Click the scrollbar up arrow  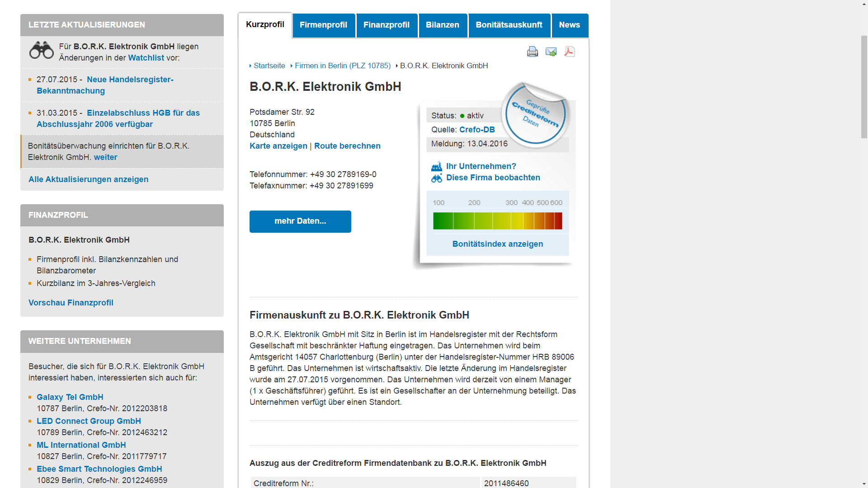(x=864, y=4)
